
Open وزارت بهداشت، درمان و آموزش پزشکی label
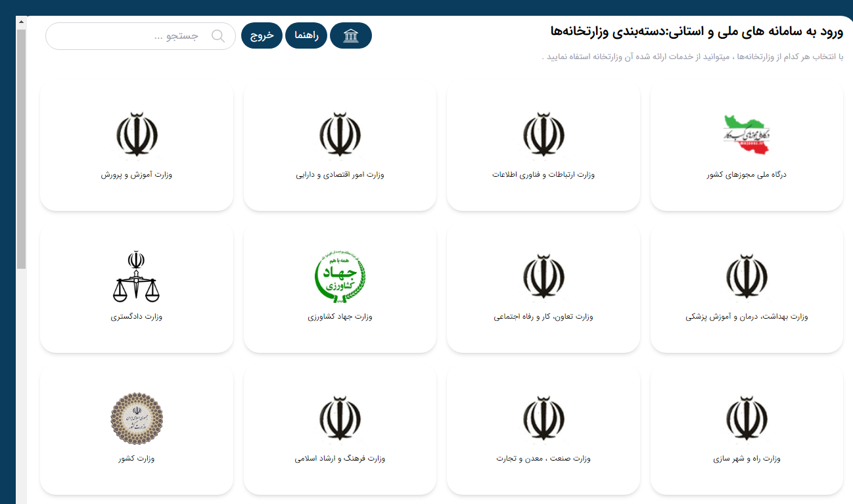(747, 317)
